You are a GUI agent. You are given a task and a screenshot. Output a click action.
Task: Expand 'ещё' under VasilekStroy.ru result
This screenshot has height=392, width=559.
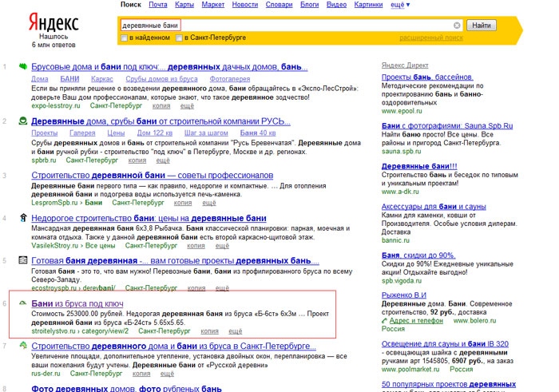[222, 246]
